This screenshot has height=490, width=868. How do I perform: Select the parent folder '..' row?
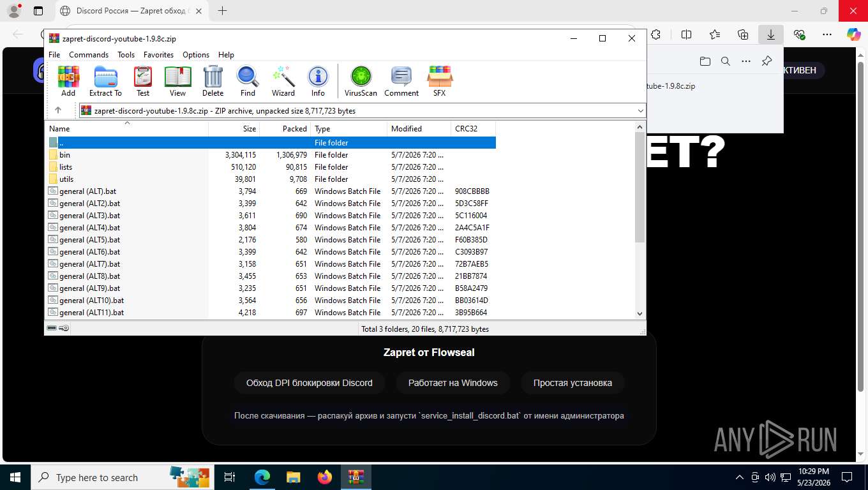pyautogui.click(x=271, y=142)
